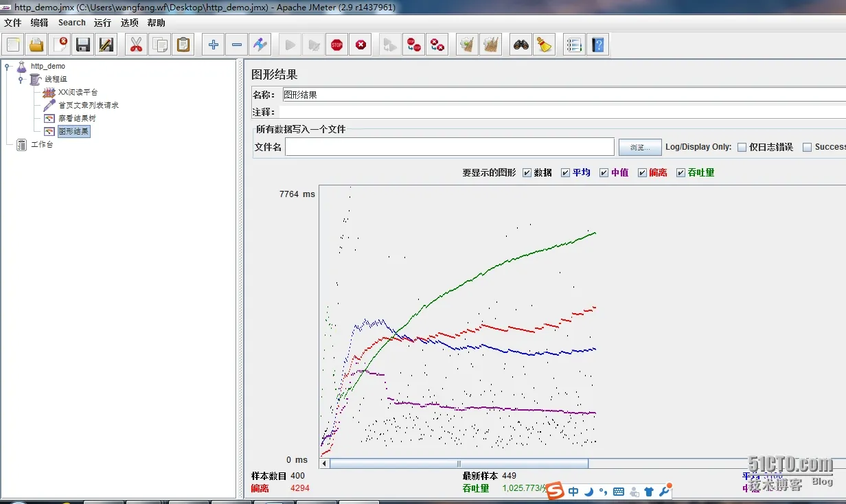Select the http_demo test plan node
846x504 pixels.
[47, 66]
